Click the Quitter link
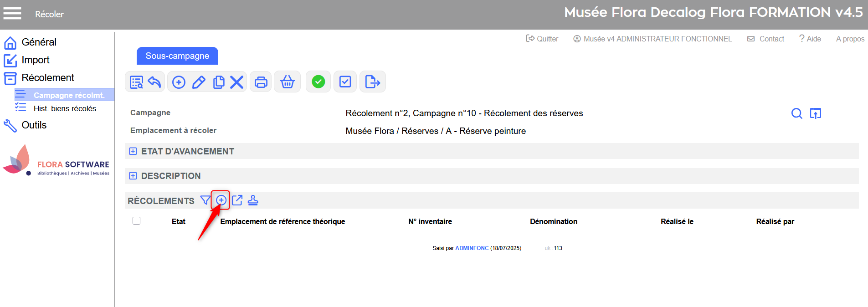The image size is (868, 307). point(542,39)
